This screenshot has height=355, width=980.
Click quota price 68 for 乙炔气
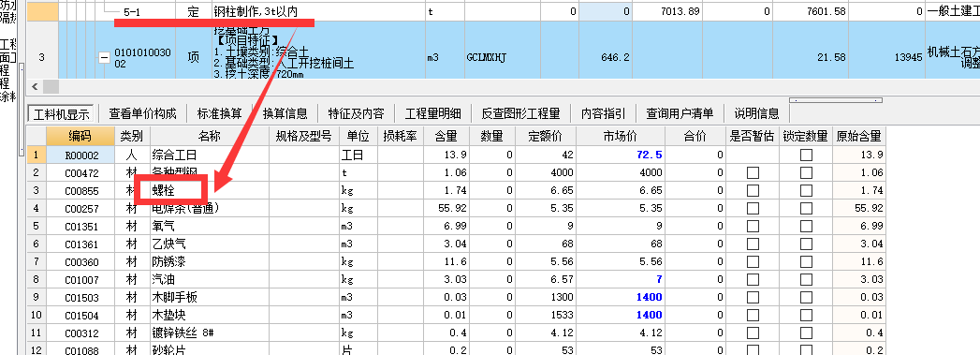pos(546,244)
